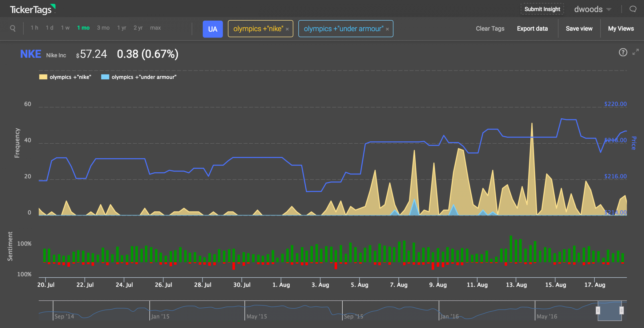This screenshot has height=328, width=644.
Task: Click the NKE ticker symbol
Action: coord(31,54)
